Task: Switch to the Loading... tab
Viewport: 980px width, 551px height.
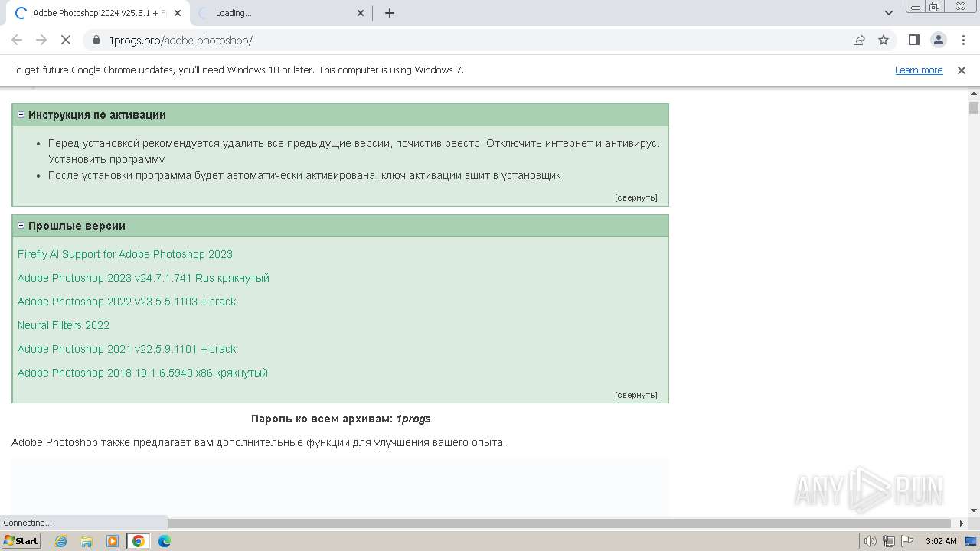Action: [x=279, y=13]
